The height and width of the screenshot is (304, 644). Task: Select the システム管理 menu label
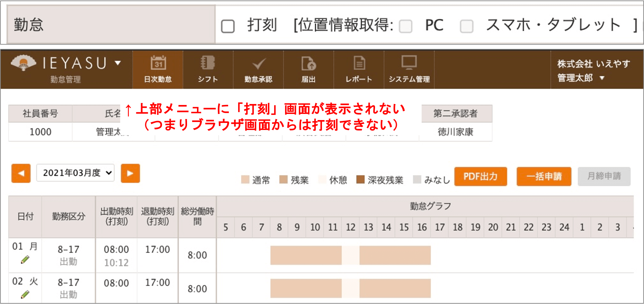click(409, 79)
